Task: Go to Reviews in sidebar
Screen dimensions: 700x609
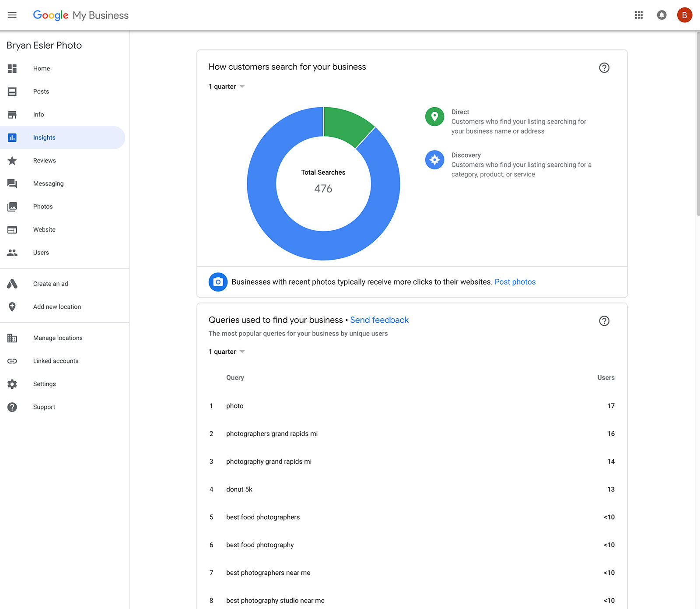Action: coord(45,161)
